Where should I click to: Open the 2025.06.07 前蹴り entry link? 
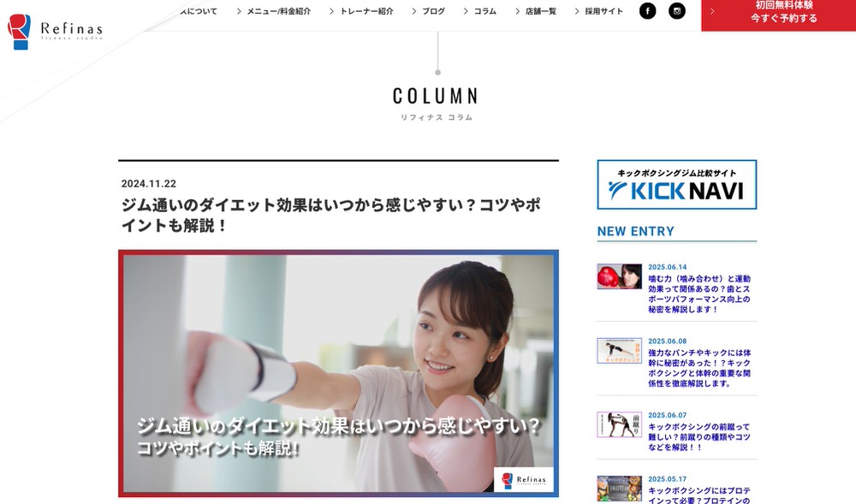pyautogui.click(x=699, y=437)
